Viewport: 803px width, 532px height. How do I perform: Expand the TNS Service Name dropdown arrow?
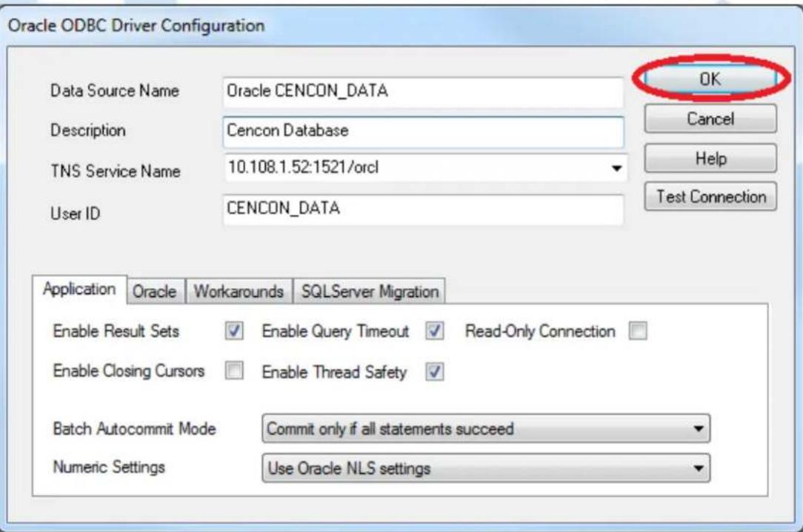(616, 168)
